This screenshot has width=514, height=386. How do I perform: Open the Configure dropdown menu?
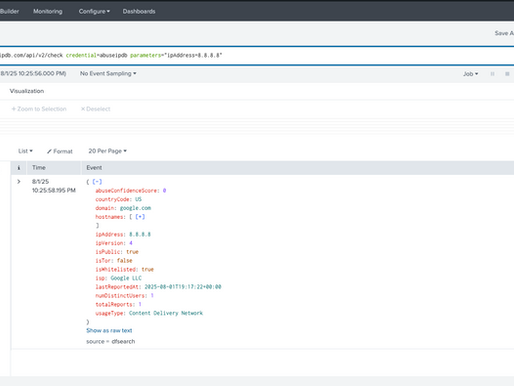click(94, 11)
